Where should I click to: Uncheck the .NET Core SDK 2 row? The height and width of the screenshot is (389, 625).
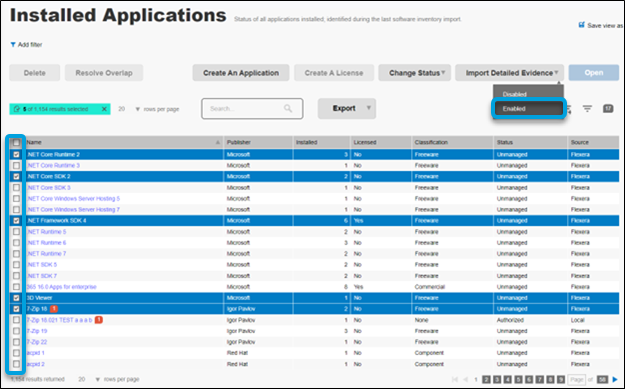[16, 176]
